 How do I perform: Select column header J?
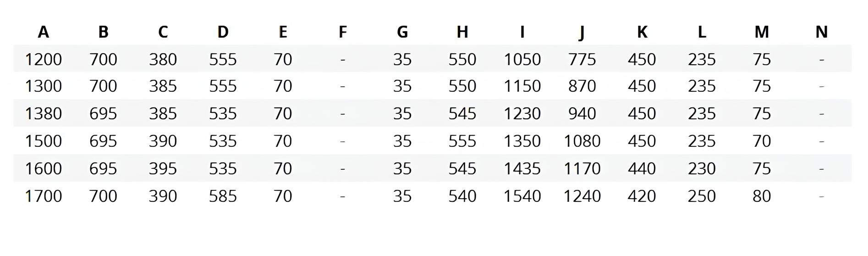point(582,32)
